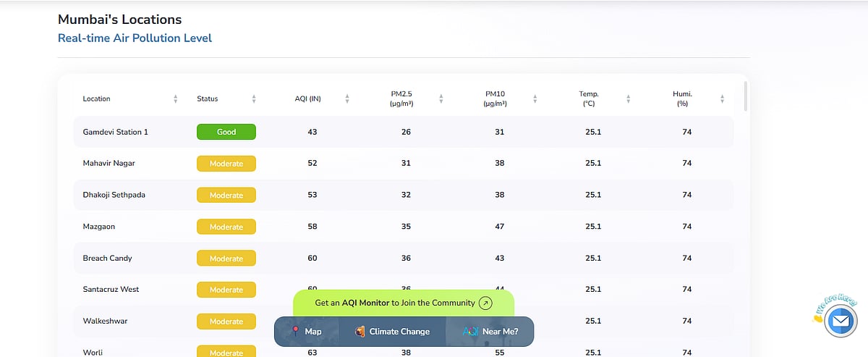Click the Good status badge for Gamdevi
Image resolution: width=868 pixels, height=357 pixels.
coord(226,132)
